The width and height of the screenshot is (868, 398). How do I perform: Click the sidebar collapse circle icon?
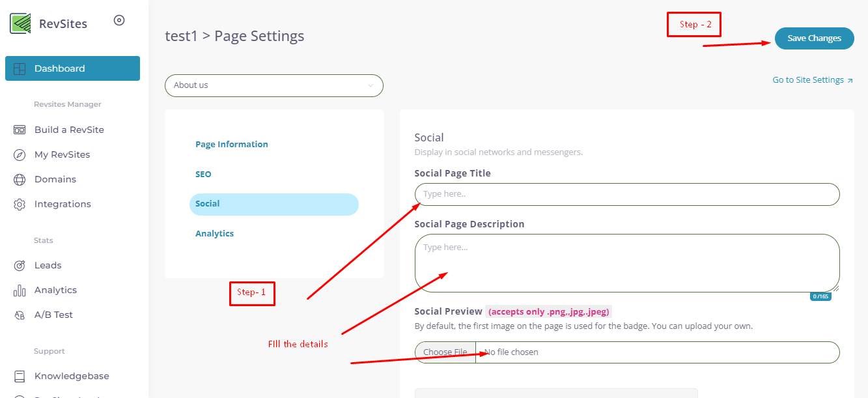(119, 20)
